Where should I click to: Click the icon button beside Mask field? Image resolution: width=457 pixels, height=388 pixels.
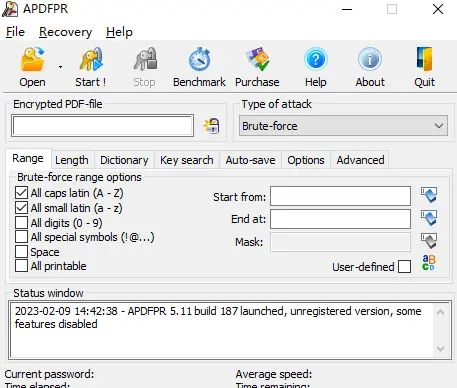pos(429,241)
